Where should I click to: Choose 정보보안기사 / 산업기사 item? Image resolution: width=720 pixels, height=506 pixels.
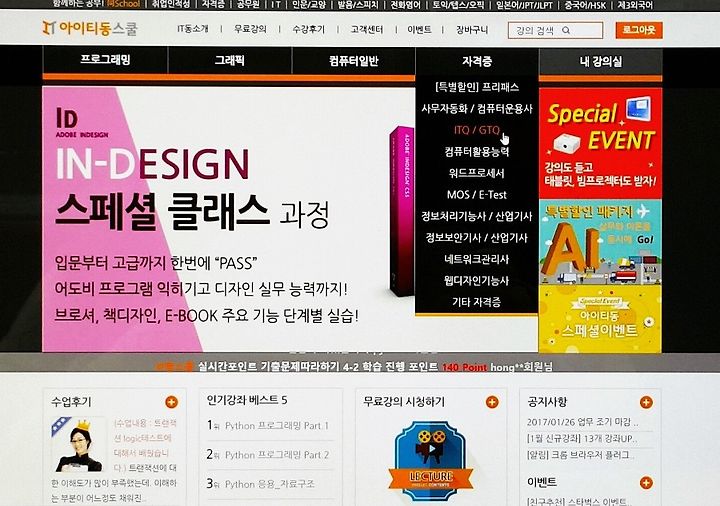pos(477,237)
